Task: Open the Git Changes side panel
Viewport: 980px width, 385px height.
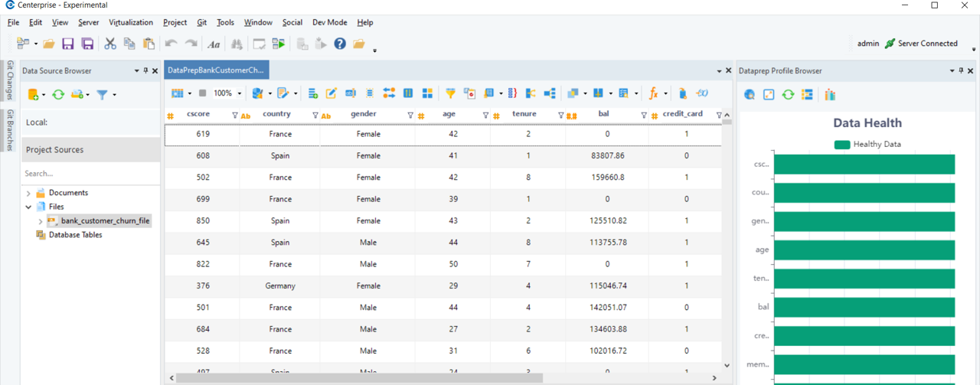Action: pyautogui.click(x=10, y=80)
